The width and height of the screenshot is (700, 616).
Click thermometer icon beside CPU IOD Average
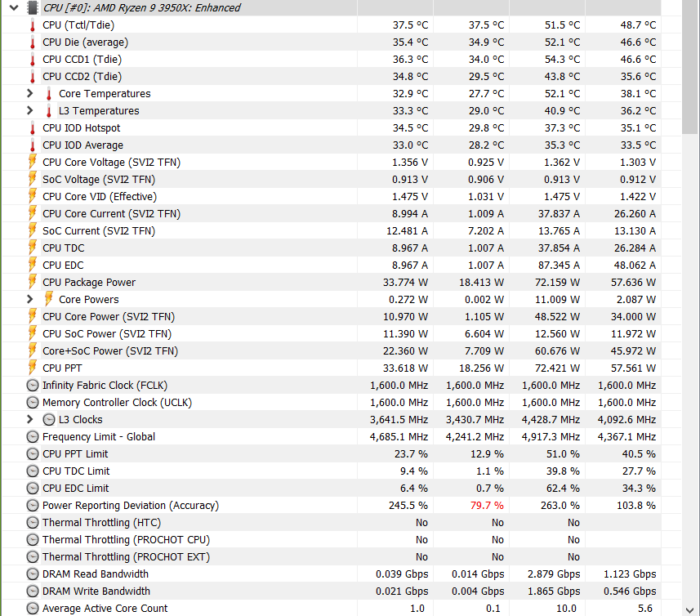[33, 145]
